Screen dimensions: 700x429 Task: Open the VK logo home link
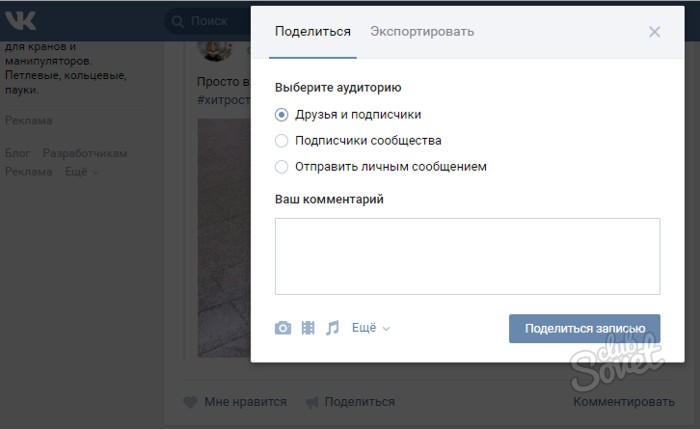(20, 21)
